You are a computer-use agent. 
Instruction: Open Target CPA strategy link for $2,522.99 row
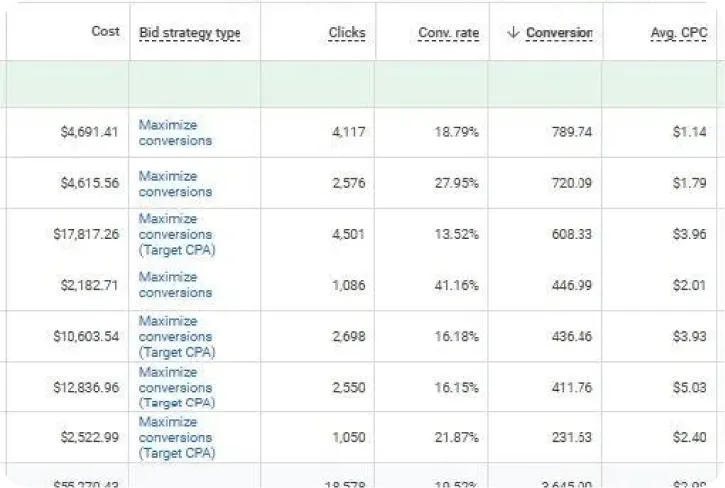point(177,437)
